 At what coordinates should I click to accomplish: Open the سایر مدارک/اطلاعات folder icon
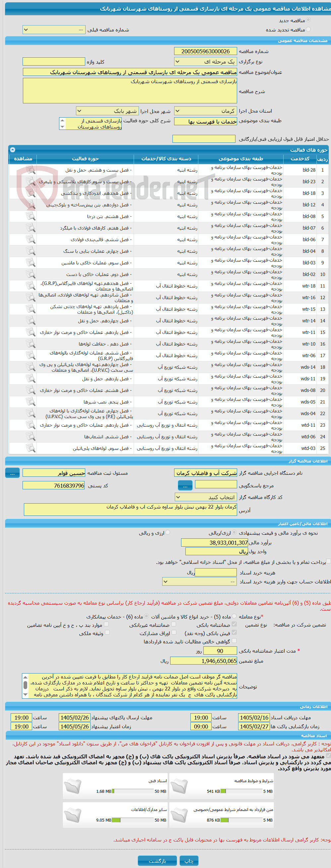(73, 815)
